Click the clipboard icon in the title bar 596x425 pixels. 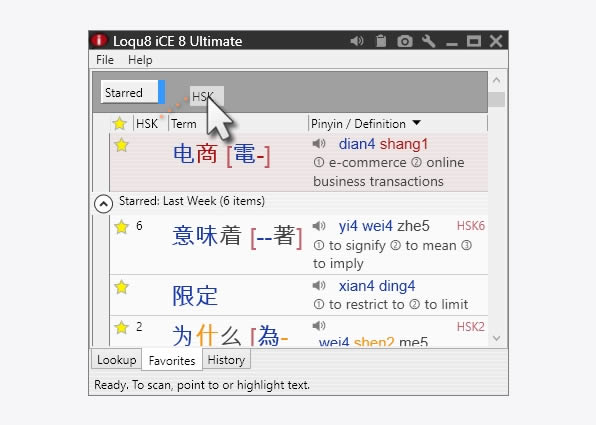pos(381,41)
